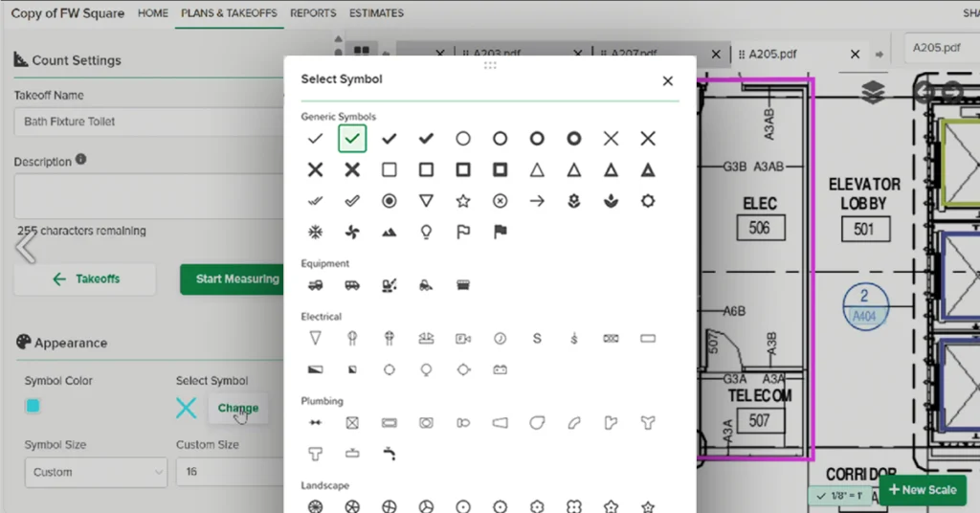The height and width of the screenshot is (513, 980).
Task: Pick the star symbol in Generic Symbols
Action: click(463, 201)
